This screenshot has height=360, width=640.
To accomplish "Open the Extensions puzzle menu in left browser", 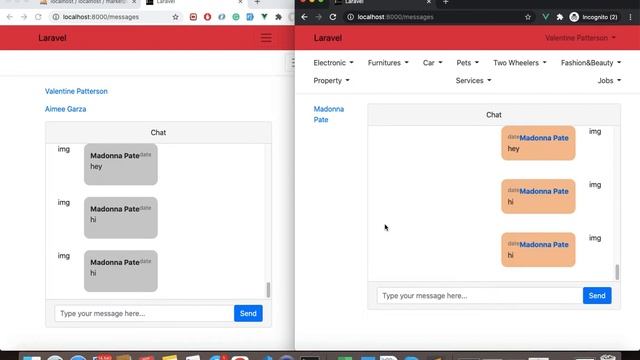I will point(278,17).
